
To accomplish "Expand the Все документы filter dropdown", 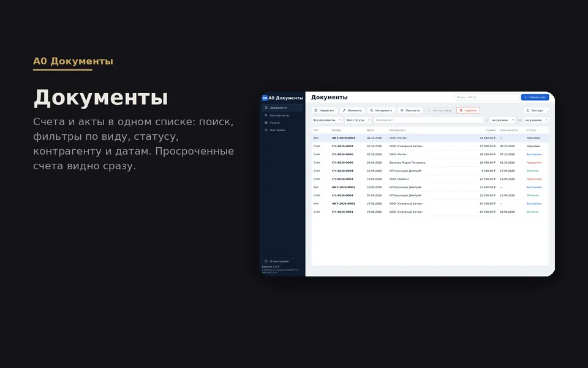I will coord(327,120).
